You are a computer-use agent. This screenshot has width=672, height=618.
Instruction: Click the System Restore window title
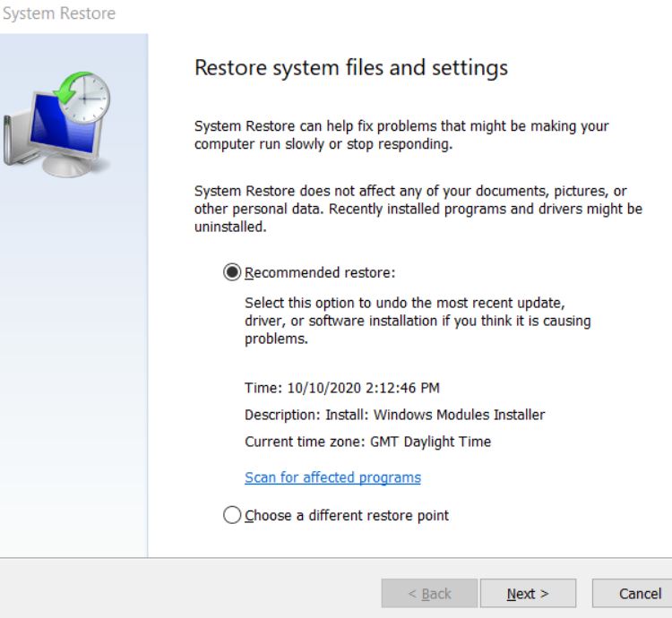click(59, 13)
